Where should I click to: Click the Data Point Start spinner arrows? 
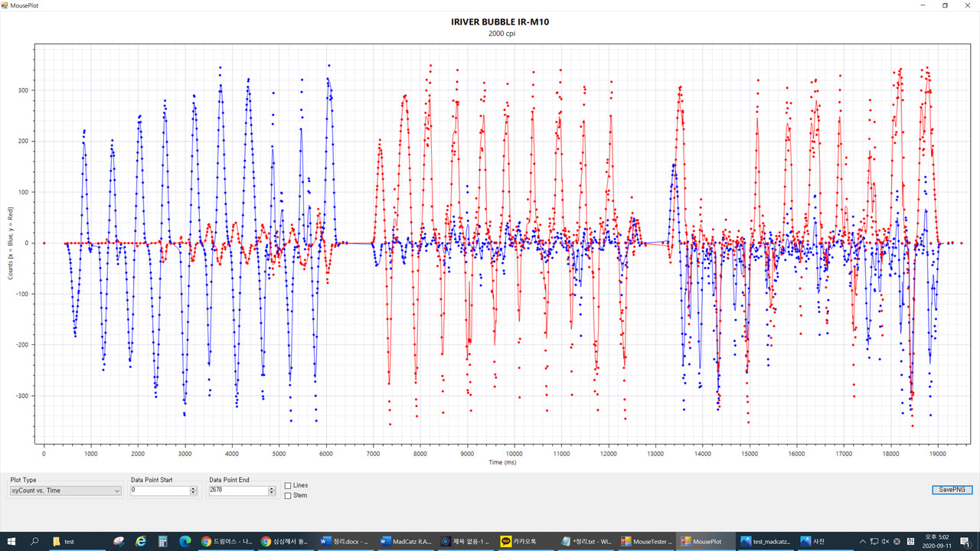click(193, 491)
